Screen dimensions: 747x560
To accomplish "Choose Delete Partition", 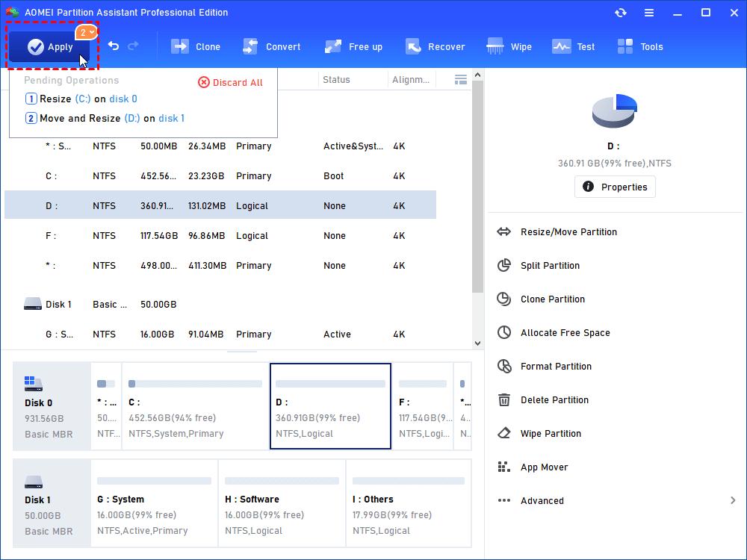I will 542,399.
